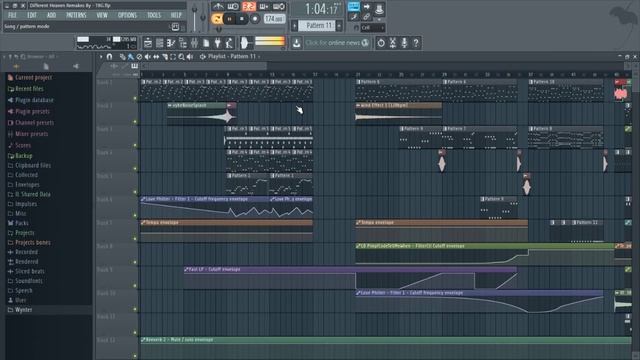Open the OPTIONS menu
The image size is (640, 360).
(127, 15)
